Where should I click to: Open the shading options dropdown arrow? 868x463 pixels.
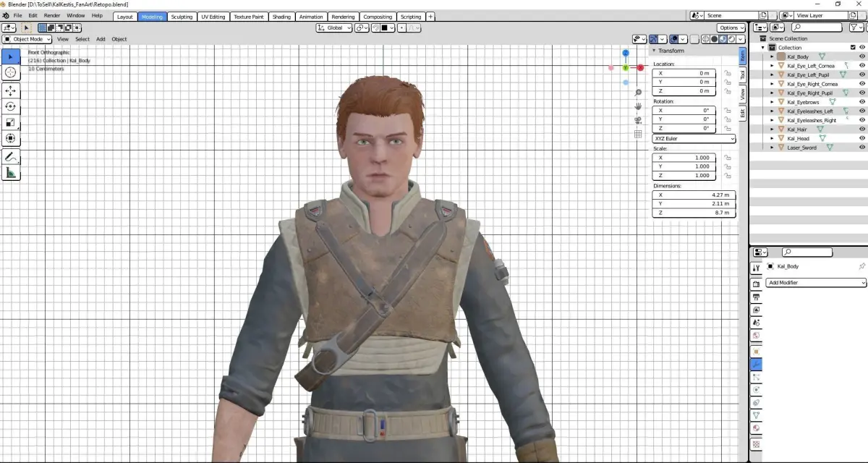(741, 39)
